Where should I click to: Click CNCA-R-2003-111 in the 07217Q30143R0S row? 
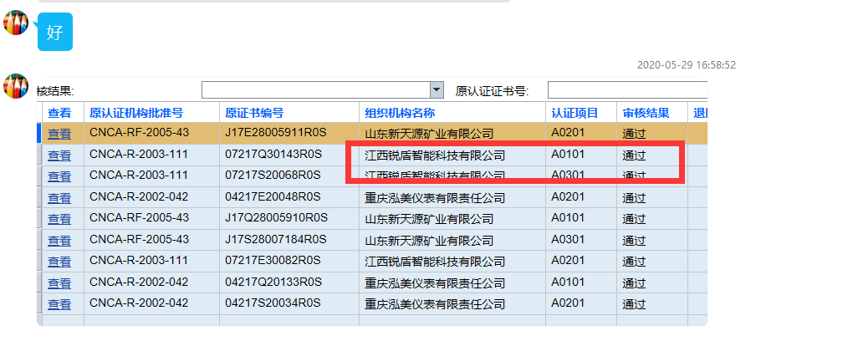point(139,153)
